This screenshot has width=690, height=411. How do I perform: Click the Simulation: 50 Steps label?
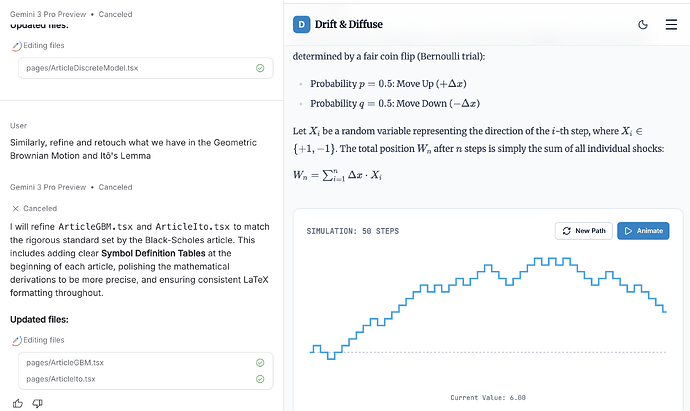click(x=353, y=231)
